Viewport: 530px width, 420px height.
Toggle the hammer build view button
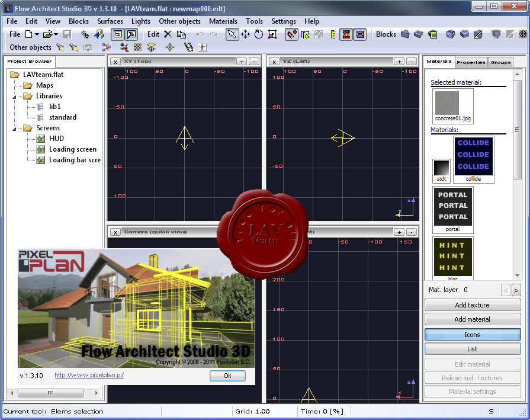coord(131,34)
